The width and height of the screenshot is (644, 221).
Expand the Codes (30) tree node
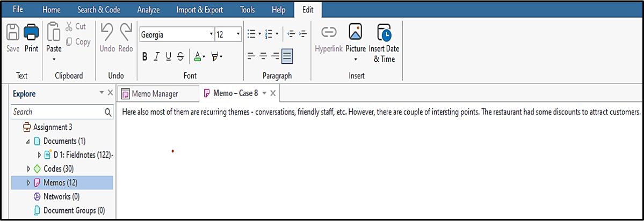(28, 169)
